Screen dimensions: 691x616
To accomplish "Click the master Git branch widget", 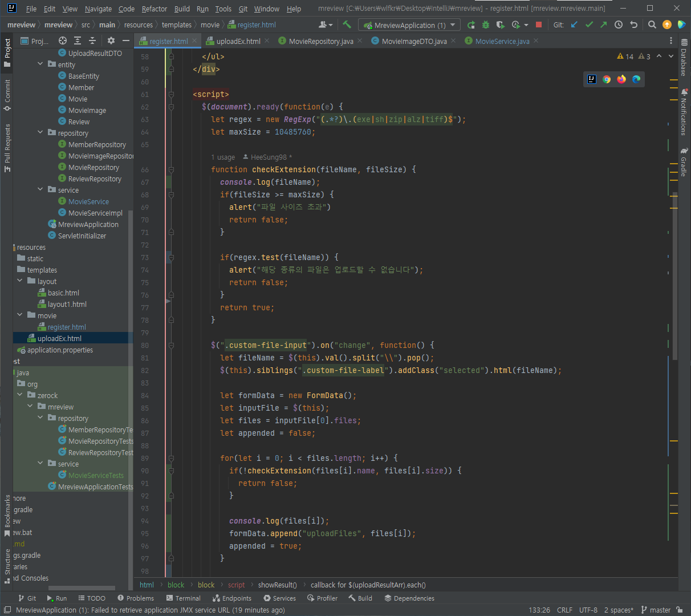I will coord(656,610).
